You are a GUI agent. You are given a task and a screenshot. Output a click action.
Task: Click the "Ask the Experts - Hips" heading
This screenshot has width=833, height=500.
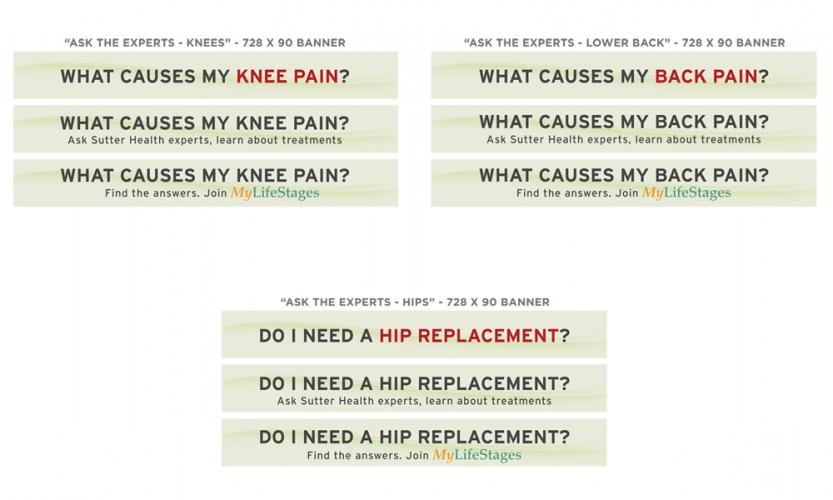pos(414,302)
